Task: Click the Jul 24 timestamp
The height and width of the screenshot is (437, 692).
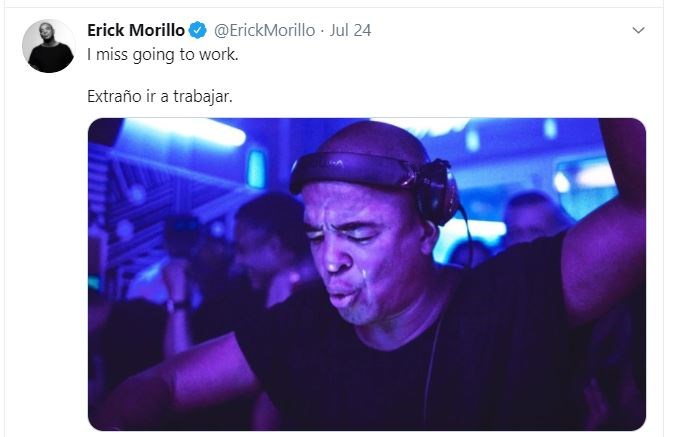Action: (350, 30)
